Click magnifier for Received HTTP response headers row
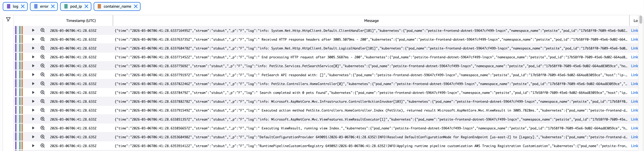 tap(43, 39)
